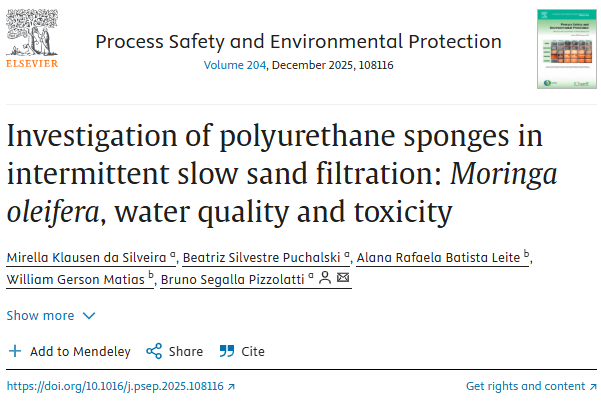Open author Mirella Klausen da Silveira

click(x=87, y=257)
